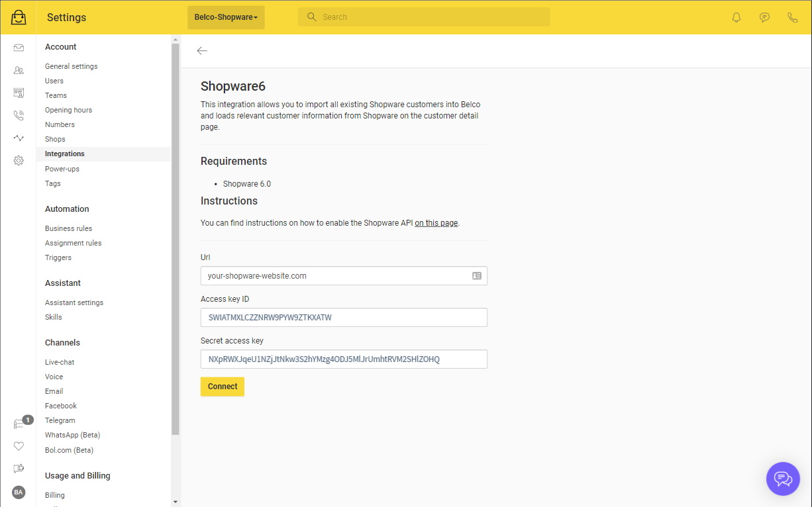
Task: Open the chat bubble icon in header
Action: 764,17
